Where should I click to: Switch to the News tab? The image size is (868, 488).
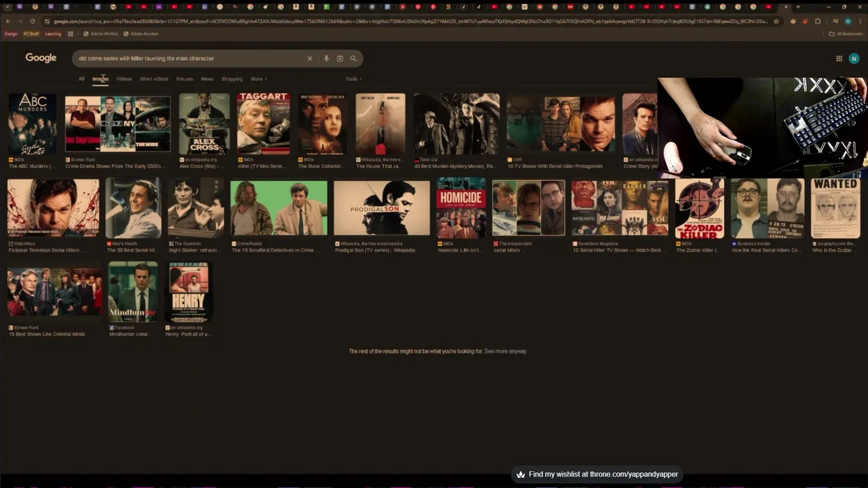pyautogui.click(x=207, y=79)
